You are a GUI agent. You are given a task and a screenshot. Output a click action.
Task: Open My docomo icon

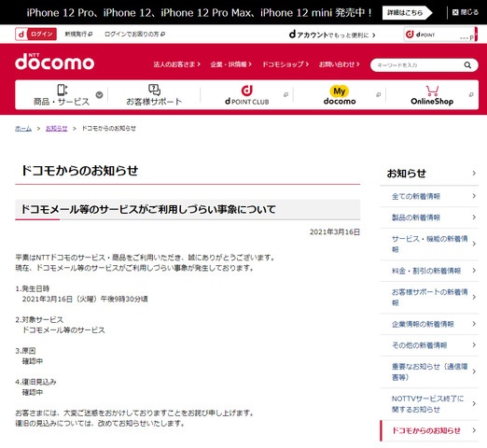[340, 91]
